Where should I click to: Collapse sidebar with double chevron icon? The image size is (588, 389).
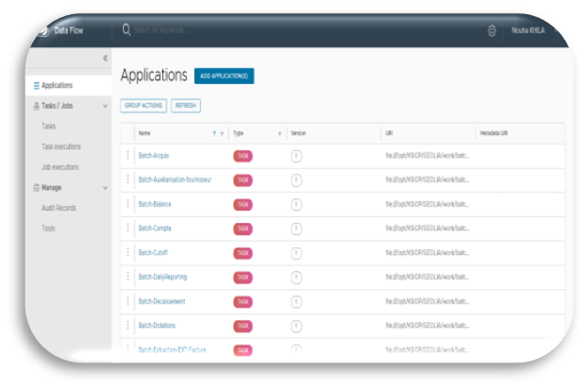click(x=105, y=58)
